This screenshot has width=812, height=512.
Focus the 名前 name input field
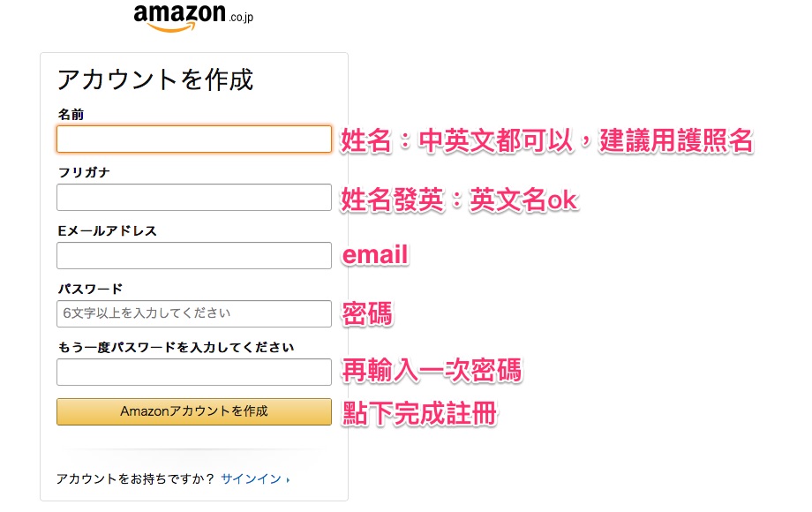[194, 139]
